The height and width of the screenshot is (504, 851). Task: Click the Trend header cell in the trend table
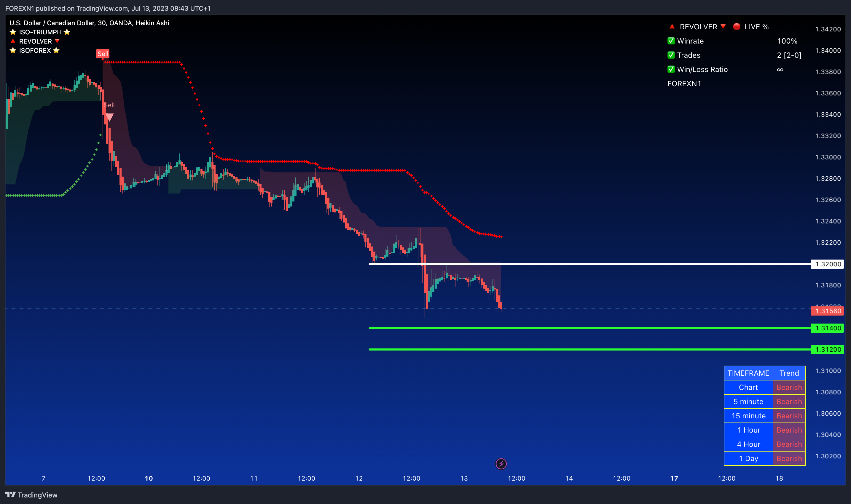(789, 373)
